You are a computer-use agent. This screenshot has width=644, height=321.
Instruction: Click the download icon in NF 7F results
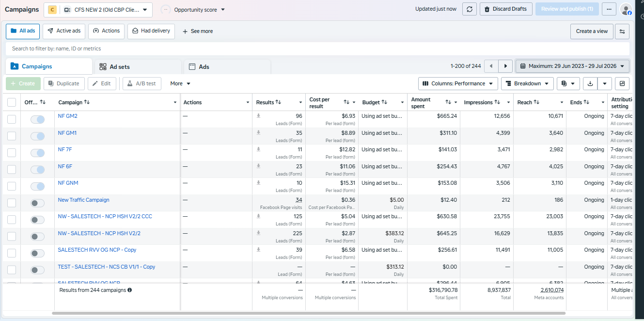click(x=258, y=149)
